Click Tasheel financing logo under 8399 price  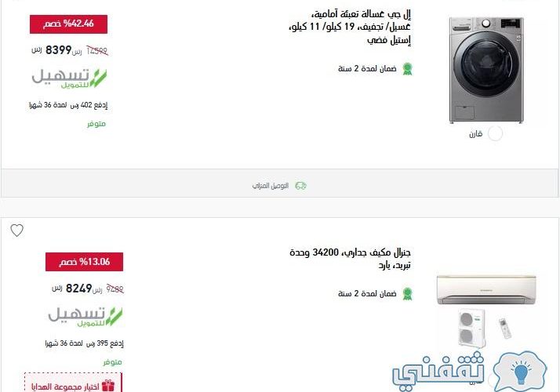tap(69, 78)
